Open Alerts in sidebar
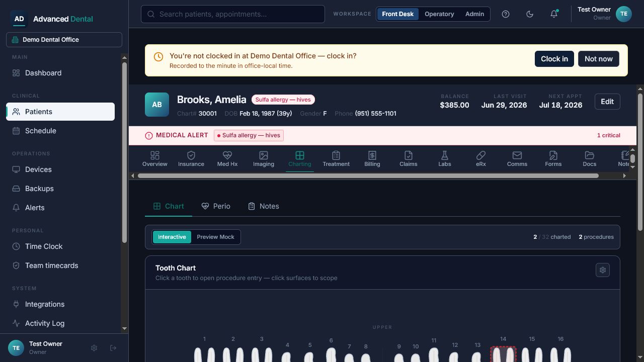The image size is (644, 362). (x=60, y=208)
